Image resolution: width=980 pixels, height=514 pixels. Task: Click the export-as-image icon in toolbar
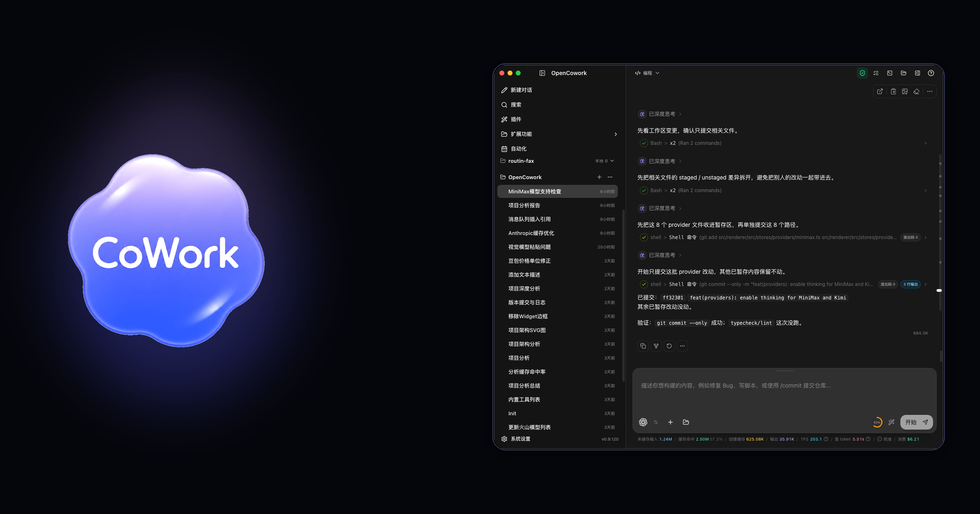[x=905, y=91]
